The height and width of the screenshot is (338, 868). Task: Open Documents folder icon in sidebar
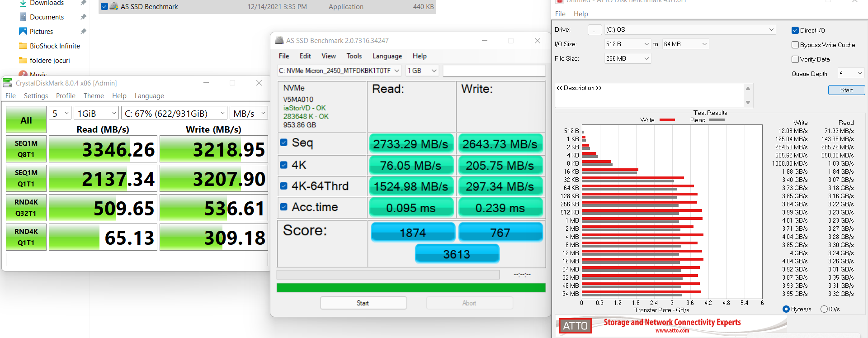coord(23,17)
